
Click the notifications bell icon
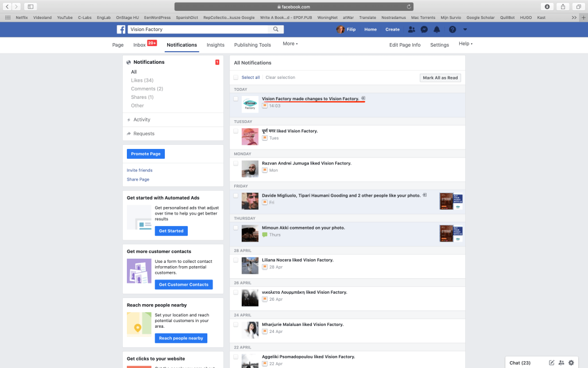(437, 29)
